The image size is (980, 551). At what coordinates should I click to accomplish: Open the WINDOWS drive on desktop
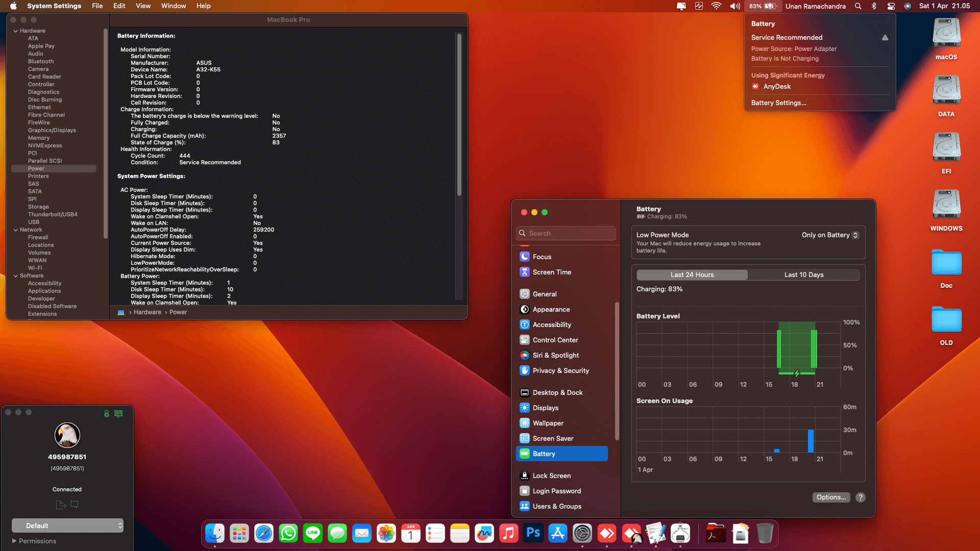(946, 205)
